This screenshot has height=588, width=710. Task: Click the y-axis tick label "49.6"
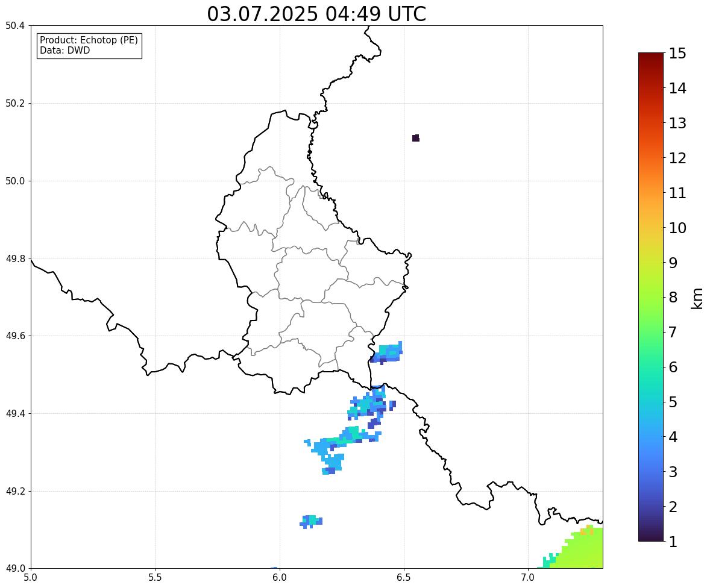coord(15,336)
